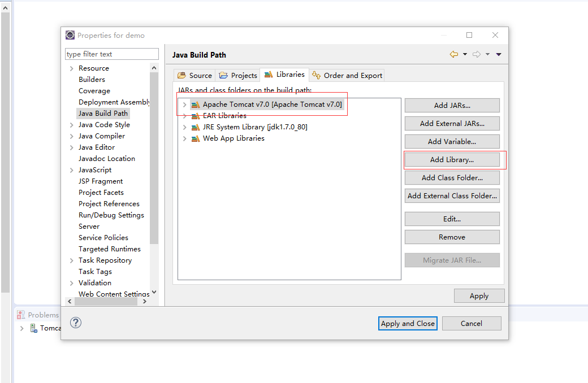
Task: Select Project References item
Action: click(x=109, y=203)
